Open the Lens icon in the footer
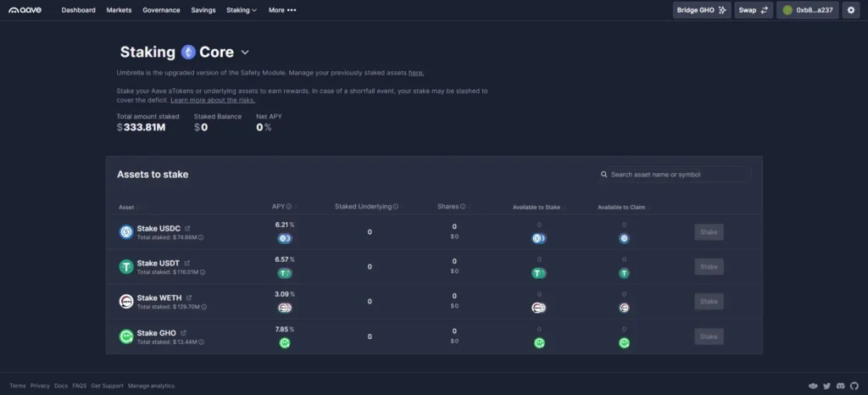This screenshot has width=868, height=395. (813, 386)
